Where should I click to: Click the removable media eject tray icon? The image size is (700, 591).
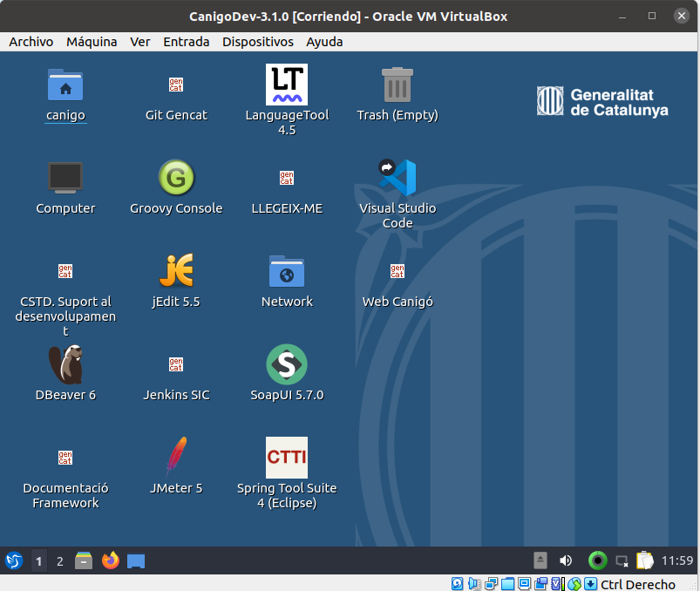pos(540,560)
